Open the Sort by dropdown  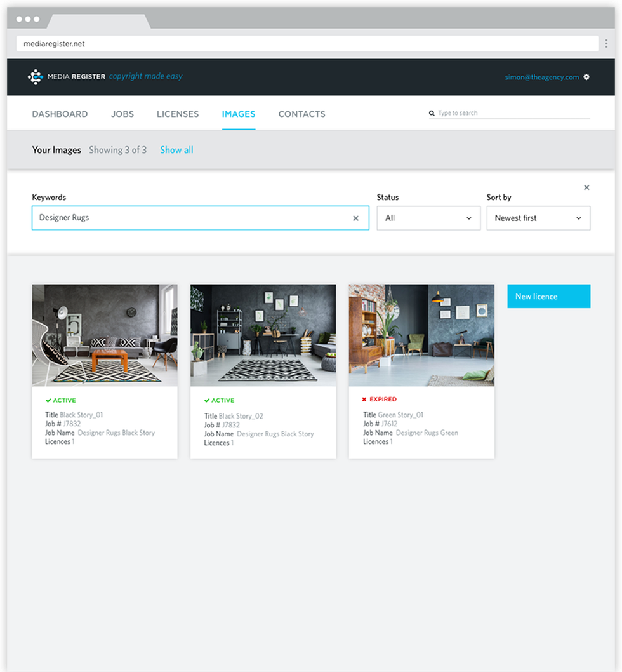tap(538, 218)
